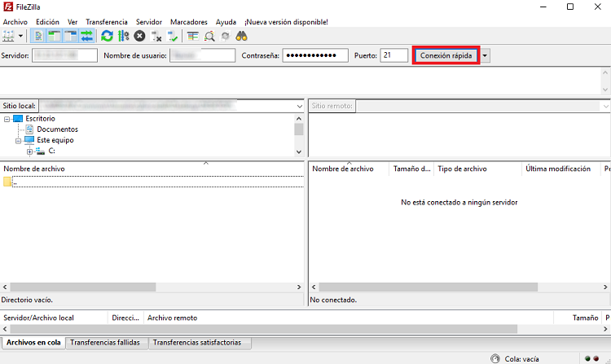Image resolution: width=611 pixels, height=364 pixels.
Task: Click the queue speed limit icon
Action: point(495,359)
